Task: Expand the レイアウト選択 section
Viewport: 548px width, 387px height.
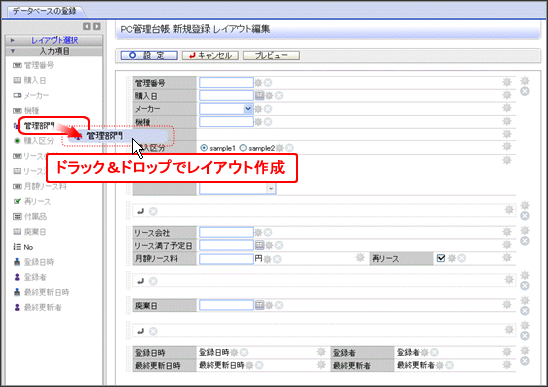Action: [x=54, y=40]
